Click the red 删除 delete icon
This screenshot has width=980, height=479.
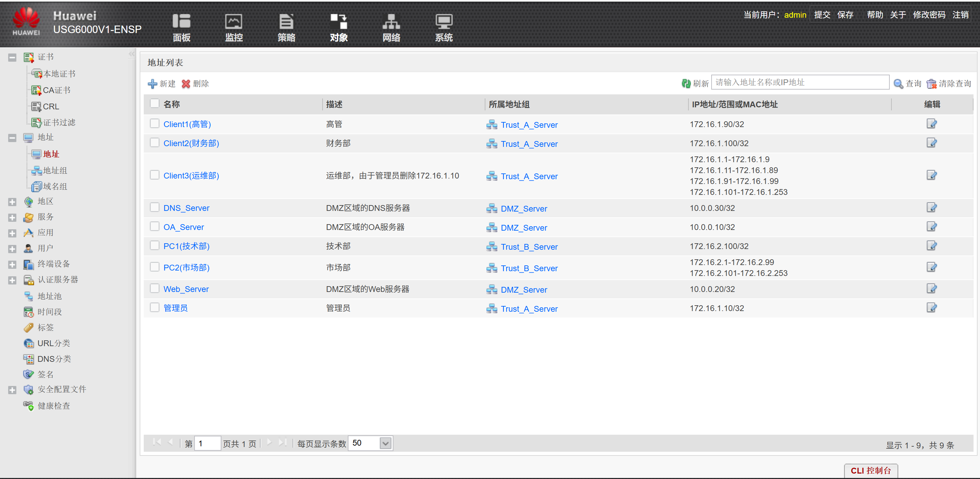pos(186,84)
